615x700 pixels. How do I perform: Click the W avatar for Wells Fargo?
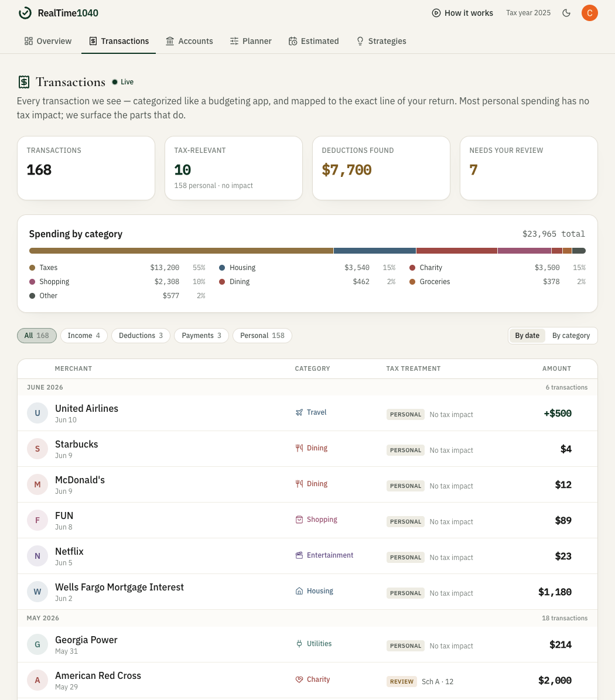[x=37, y=592]
